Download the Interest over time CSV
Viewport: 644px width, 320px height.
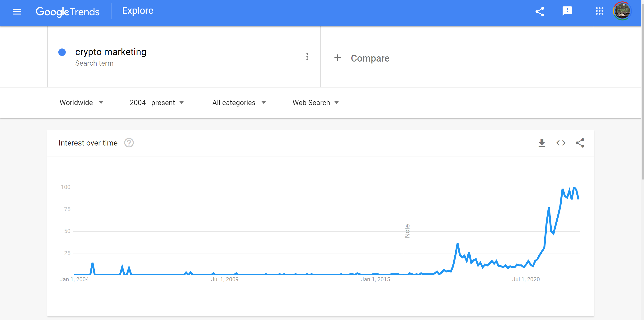tap(542, 143)
